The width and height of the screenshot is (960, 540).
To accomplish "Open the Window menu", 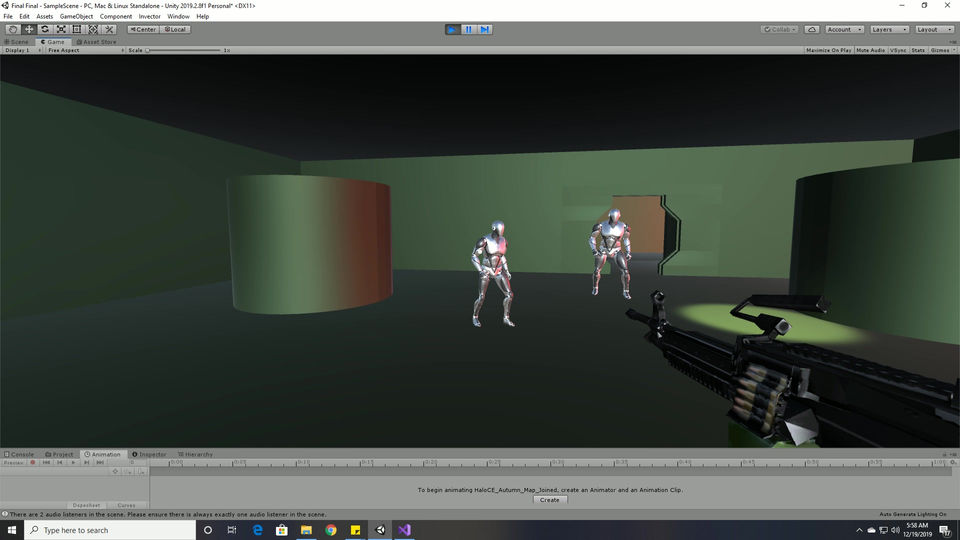I will click(x=178, y=17).
